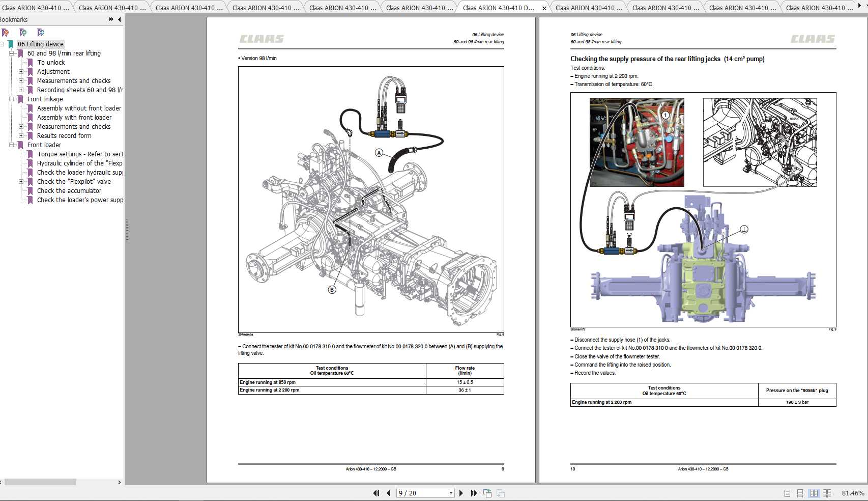
Task: Click the previous view icon
Action: [487, 493]
